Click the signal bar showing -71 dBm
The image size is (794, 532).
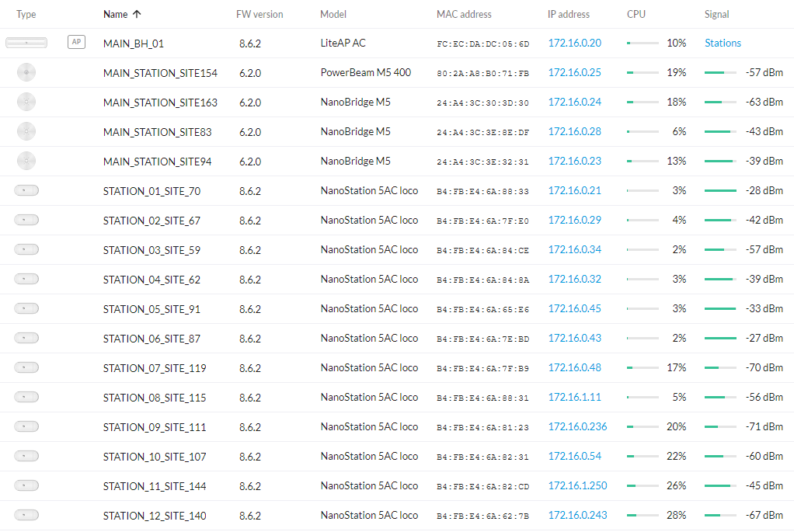(720, 426)
